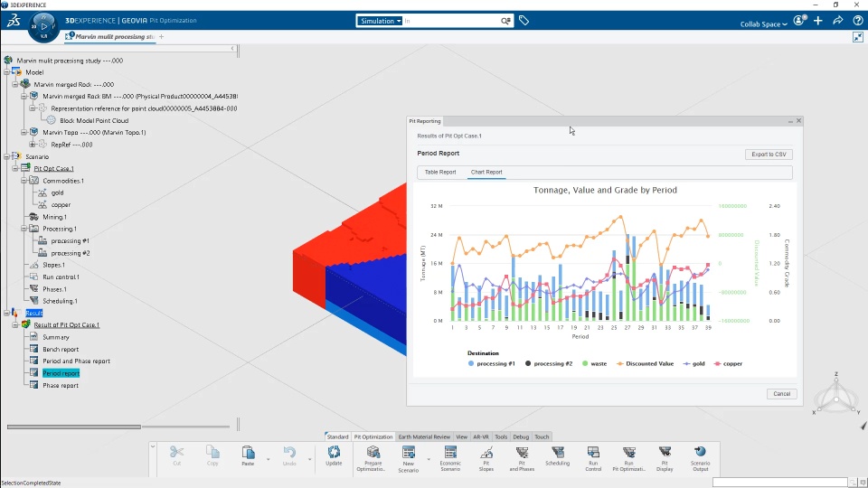
Task: Open the Summary report item
Action: tap(56, 337)
